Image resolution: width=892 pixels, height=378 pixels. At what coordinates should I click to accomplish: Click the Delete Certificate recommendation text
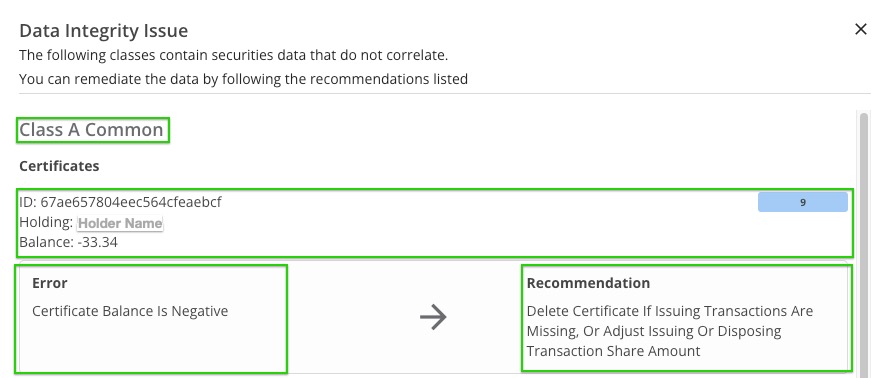click(670, 331)
